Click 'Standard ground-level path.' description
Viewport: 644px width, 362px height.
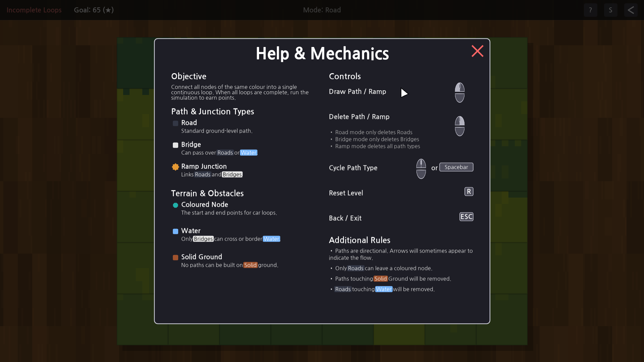[217, 131]
